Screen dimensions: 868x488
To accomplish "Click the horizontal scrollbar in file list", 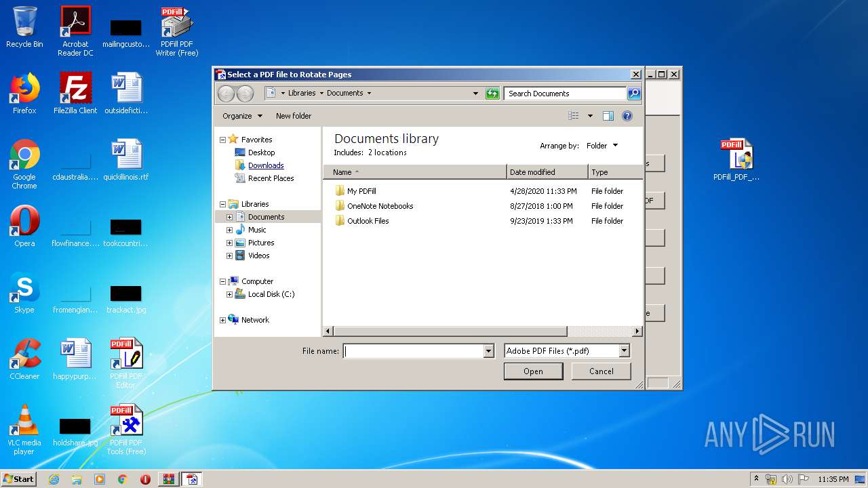I will (x=450, y=331).
